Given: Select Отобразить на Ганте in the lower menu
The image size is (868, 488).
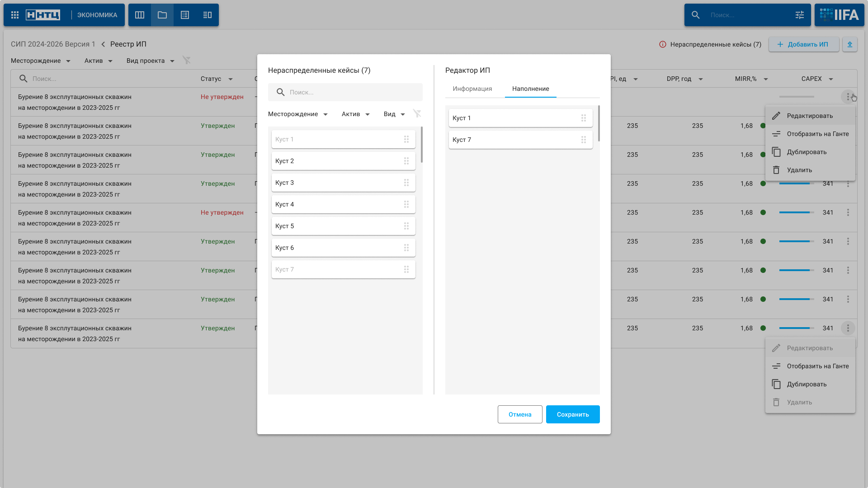Looking at the screenshot, I should tap(817, 366).
